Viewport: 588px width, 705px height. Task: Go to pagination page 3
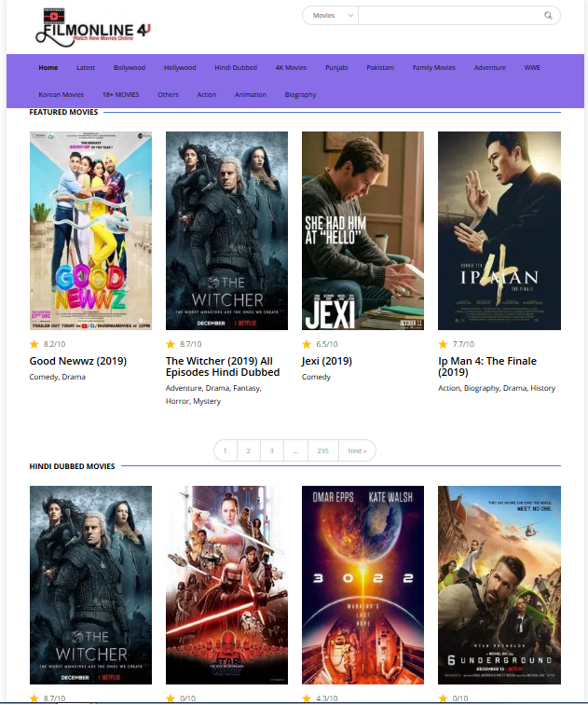coord(272,450)
